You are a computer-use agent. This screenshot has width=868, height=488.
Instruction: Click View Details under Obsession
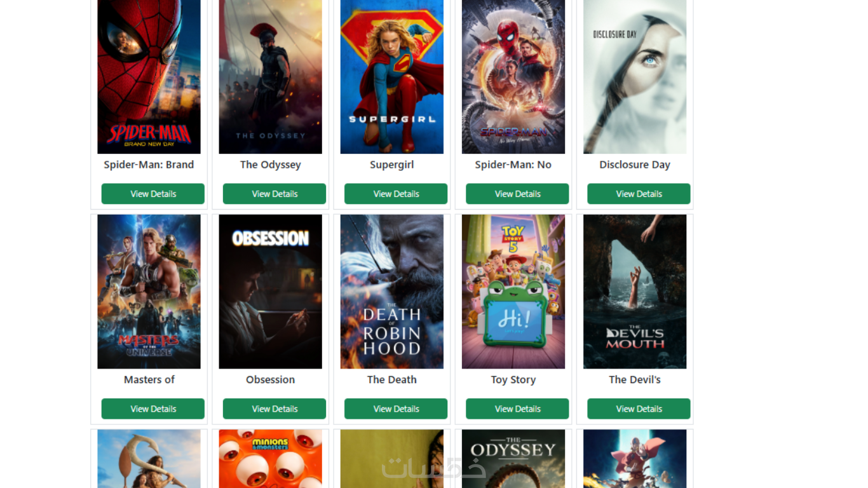pos(275,409)
